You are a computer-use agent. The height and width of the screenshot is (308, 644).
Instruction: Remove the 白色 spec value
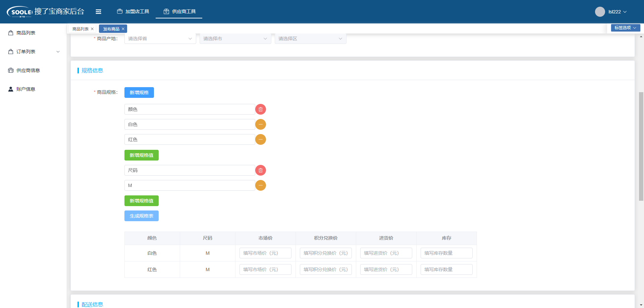261,124
